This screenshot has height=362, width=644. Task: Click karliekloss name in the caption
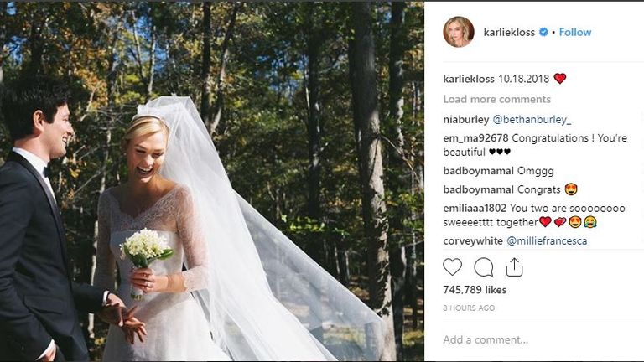coord(469,79)
